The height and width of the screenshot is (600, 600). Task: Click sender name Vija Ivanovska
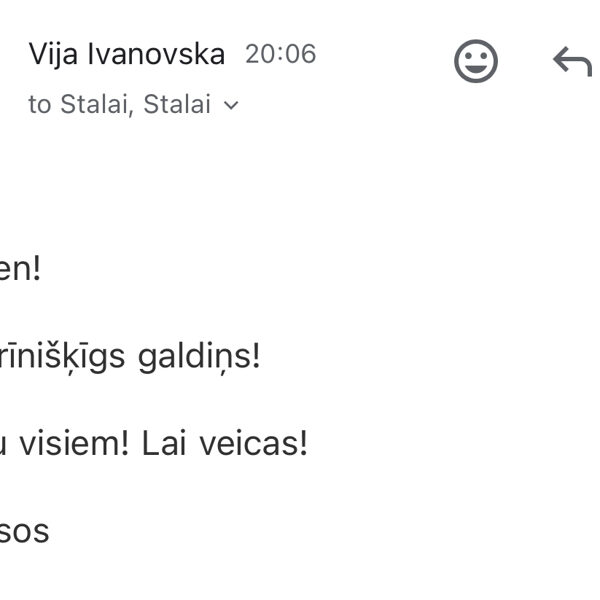point(126,54)
